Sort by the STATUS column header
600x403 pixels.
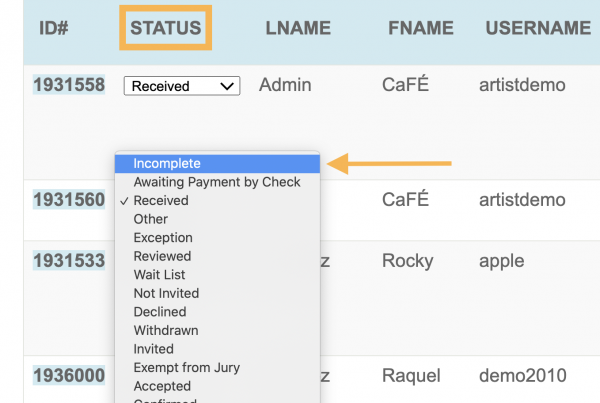pyautogui.click(x=165, y=28)
